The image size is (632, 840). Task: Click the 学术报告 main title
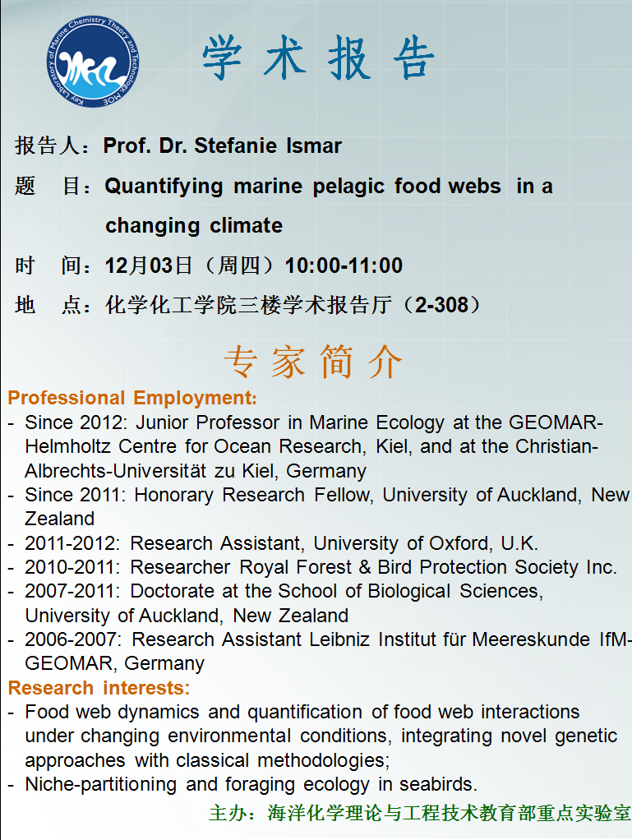pyautogui.click(x=318, y=59)
